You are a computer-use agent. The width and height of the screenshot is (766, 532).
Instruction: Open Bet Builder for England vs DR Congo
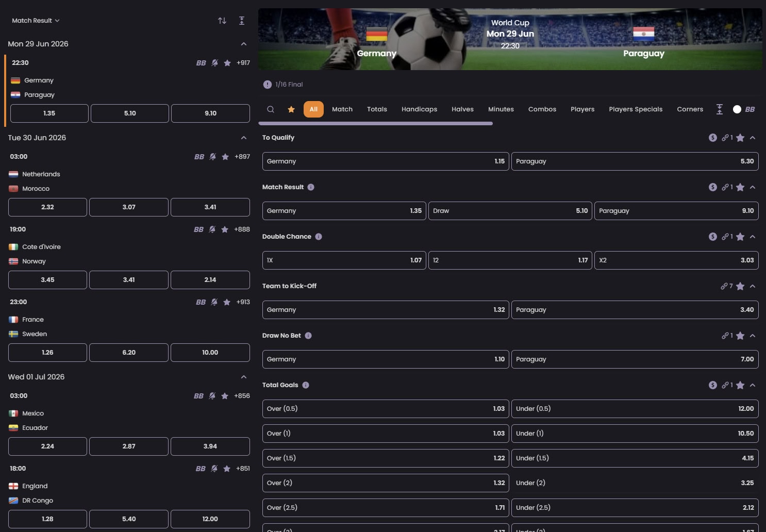coord(201,469)
